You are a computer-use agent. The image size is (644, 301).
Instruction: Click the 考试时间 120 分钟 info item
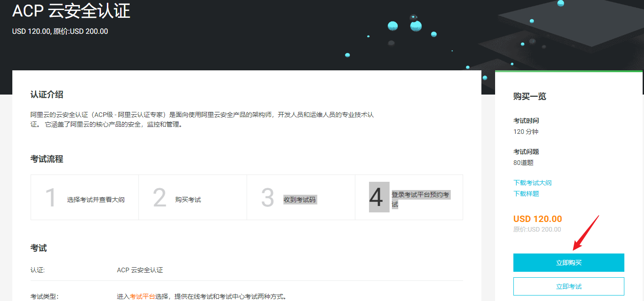526,126
